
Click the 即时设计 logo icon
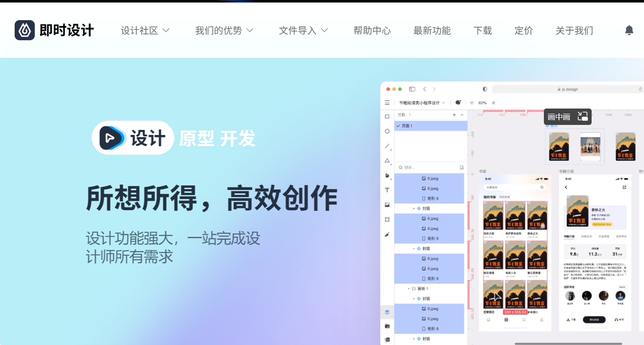point(25,30)
